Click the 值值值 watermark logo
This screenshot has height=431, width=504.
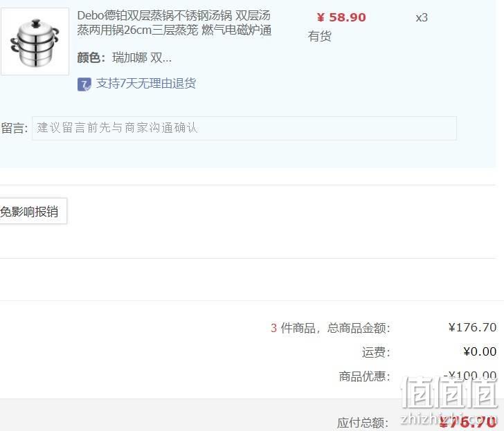pyautogui.click(x=449, y=392)
